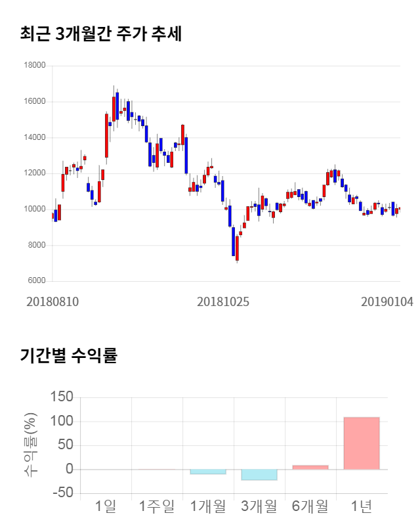Click the small red 6개월 return bar
Viewport: 420px width, 532px height.
point(310,467)
